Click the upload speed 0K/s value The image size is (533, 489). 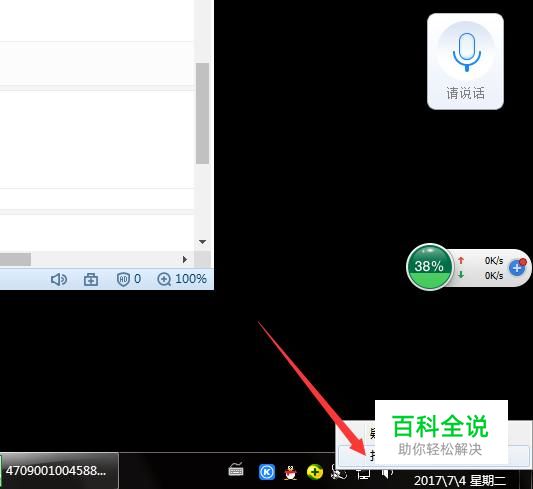pos(494,261)
